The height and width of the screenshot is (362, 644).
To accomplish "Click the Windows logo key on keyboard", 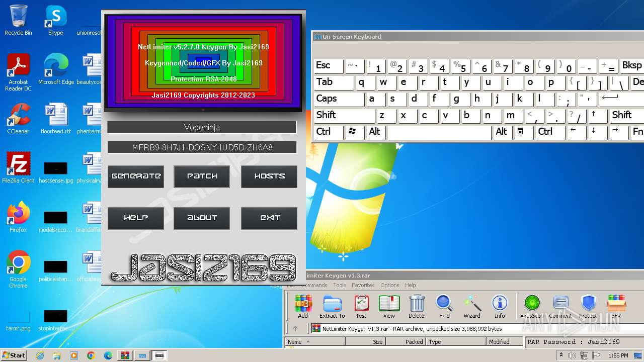I will pos(355,132).
